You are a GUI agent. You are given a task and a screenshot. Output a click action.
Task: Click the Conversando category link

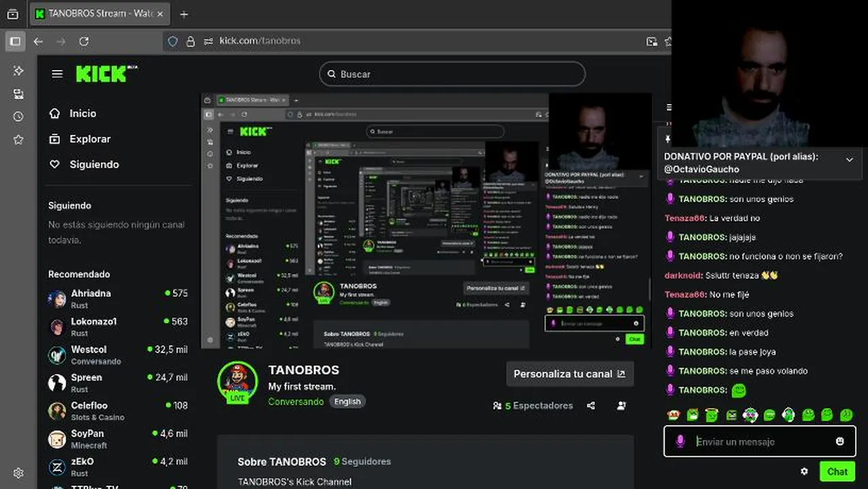pyautogui.click(x=296, y=401)
